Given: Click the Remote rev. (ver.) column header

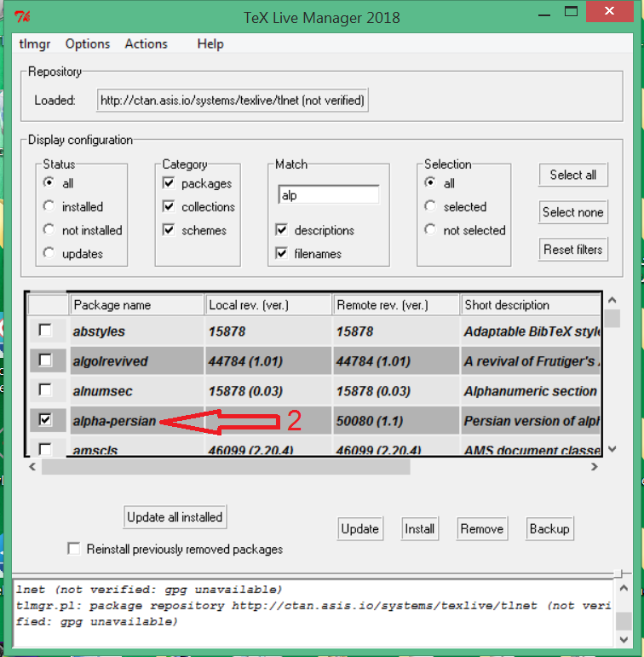Looking at the screenshot, I should [x=396, y=304].
